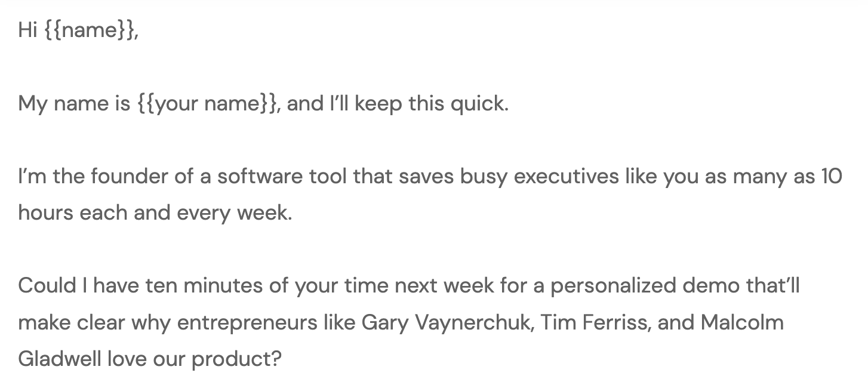This screenshot has width=868, height=388.
Task: Click the text "hours each and every week."
Action: click(155, 212)
